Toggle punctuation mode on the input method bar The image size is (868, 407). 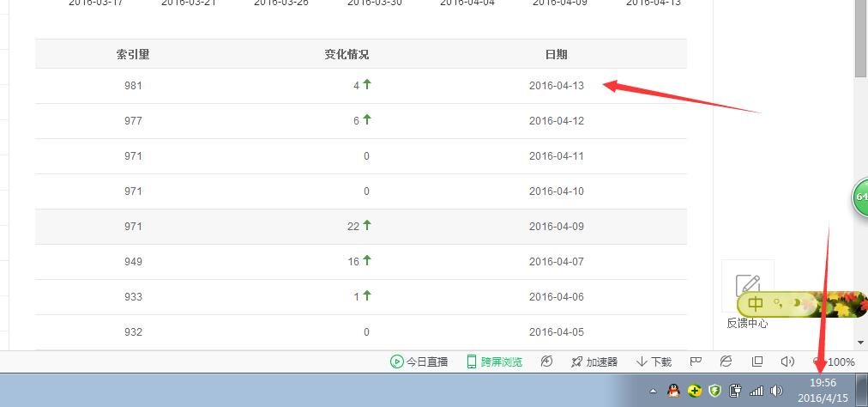click(x=778, y=303)
